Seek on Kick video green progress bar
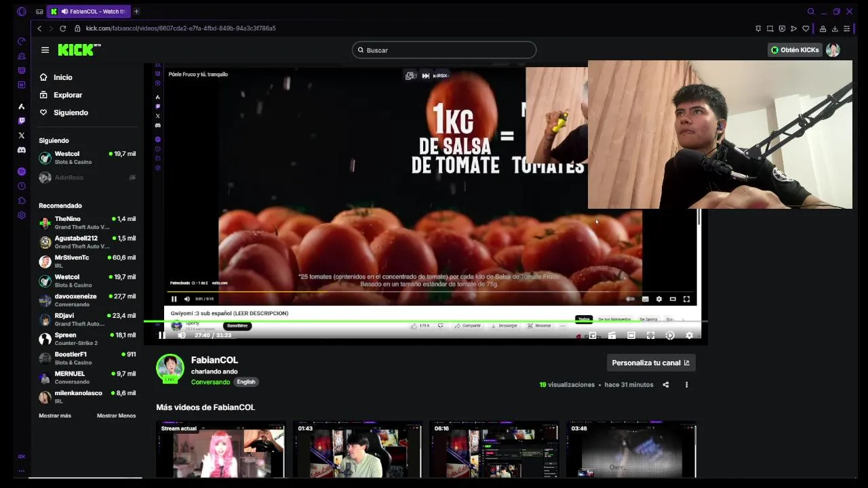The height and width of the screenshot is (488, 868). [426, 321]
